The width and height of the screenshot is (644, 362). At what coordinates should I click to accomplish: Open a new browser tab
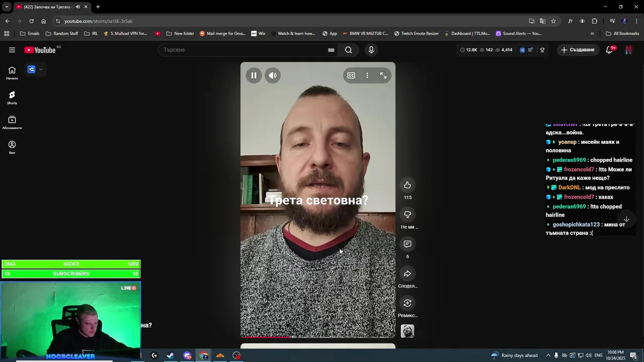tap(98, 7)
